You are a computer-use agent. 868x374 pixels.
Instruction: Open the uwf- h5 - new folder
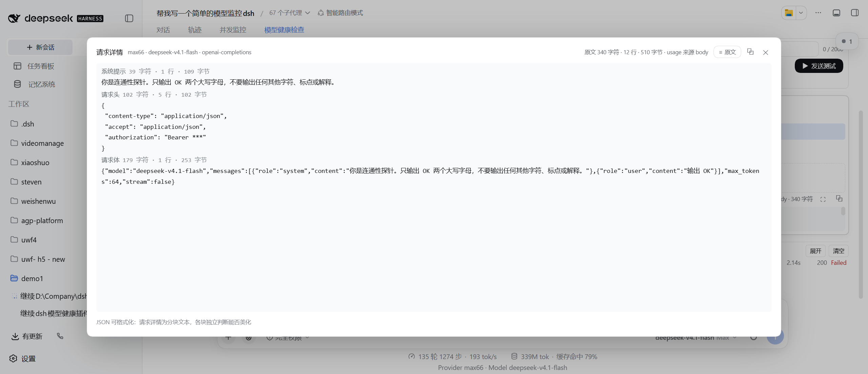pyautogui.click(x=38, y=259)
